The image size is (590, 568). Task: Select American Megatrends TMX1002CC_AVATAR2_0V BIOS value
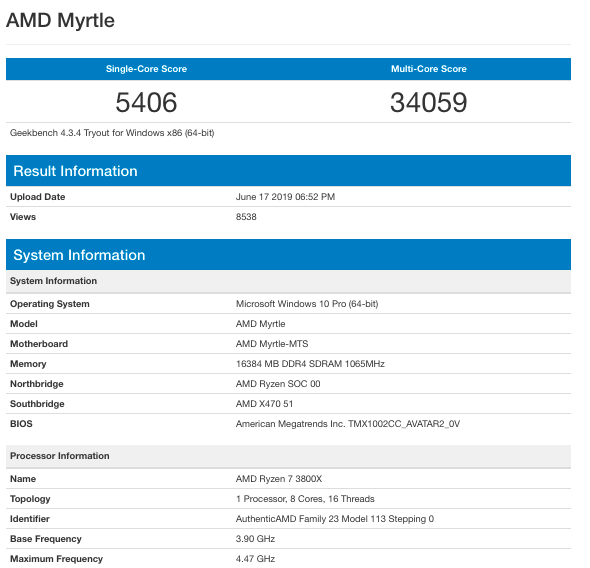pyautogui.click(x=348, y=424)
